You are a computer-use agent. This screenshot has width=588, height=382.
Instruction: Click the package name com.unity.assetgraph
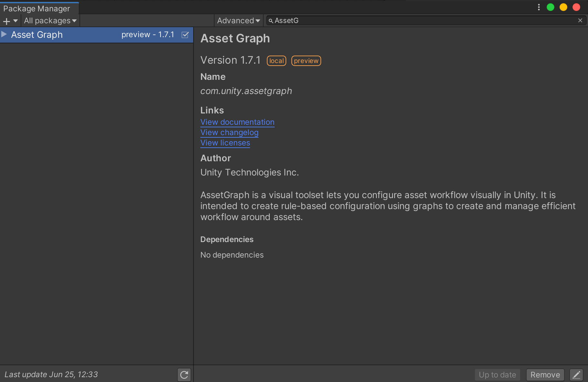click(246, 91)
